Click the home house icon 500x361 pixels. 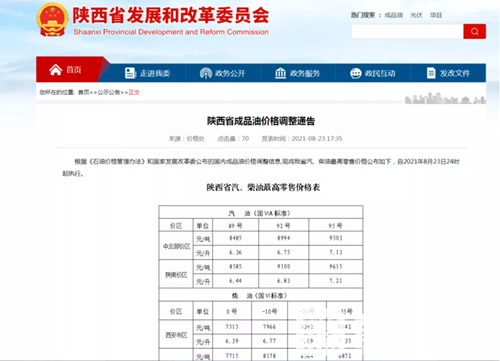click(56, 70)
